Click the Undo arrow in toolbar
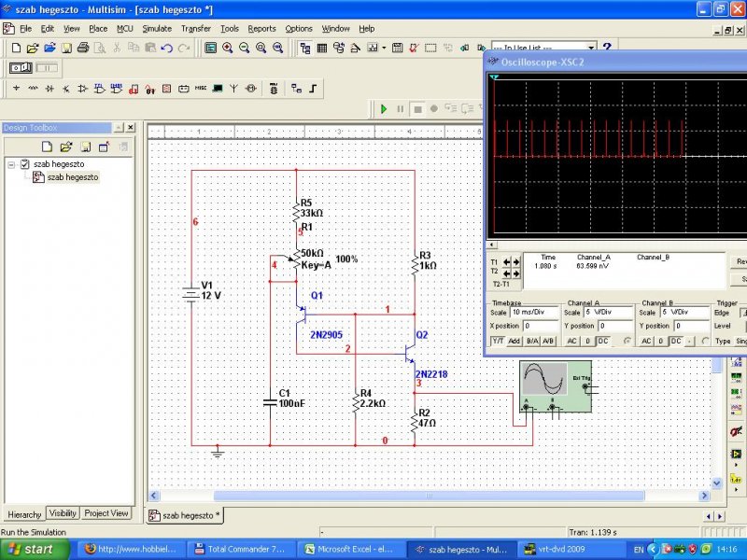 [x=167, y=48]
